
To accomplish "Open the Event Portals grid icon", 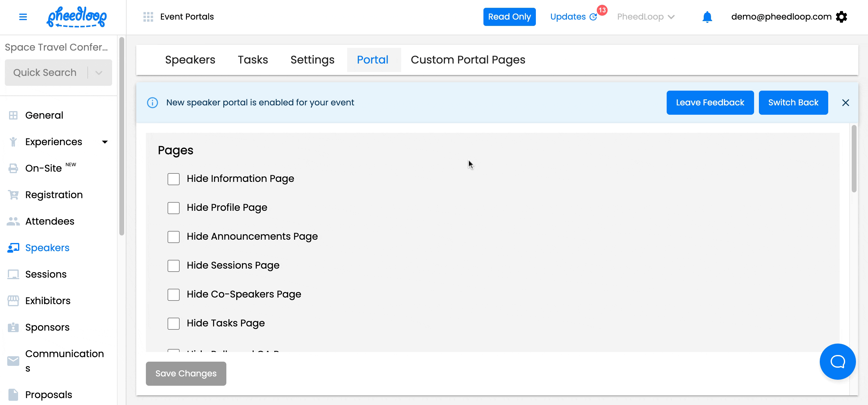I will [148, 17].
